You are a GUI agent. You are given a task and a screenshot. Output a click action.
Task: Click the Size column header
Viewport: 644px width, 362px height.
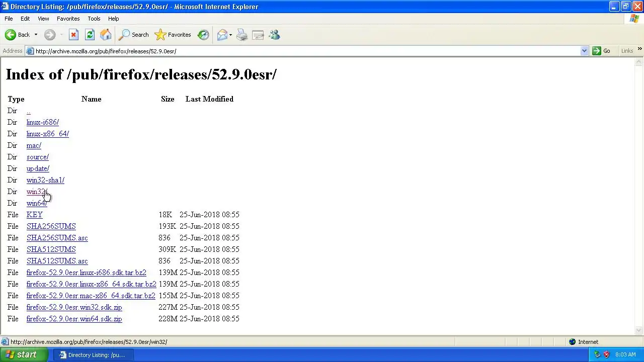pos(168,99)
